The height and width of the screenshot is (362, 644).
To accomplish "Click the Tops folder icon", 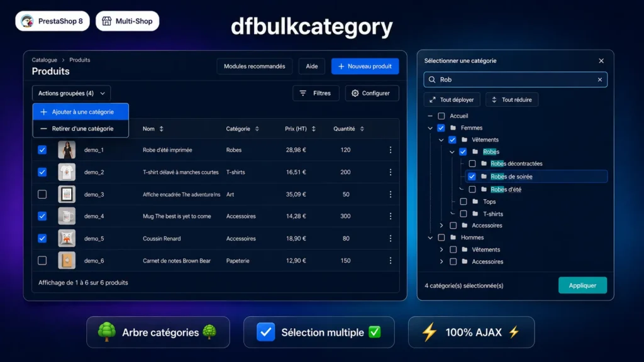I will pyautogui.click(x=475, y=202).
